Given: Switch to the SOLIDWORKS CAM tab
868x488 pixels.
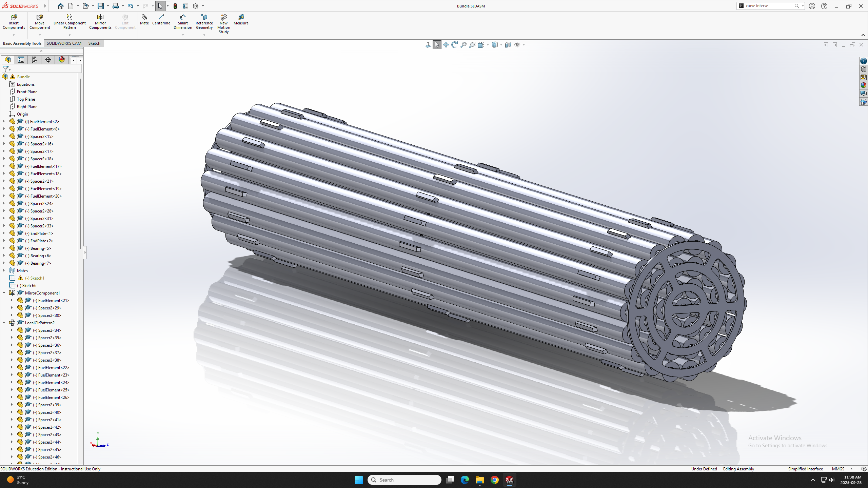Looking at the screenshot, I should [x=64, y=43].
